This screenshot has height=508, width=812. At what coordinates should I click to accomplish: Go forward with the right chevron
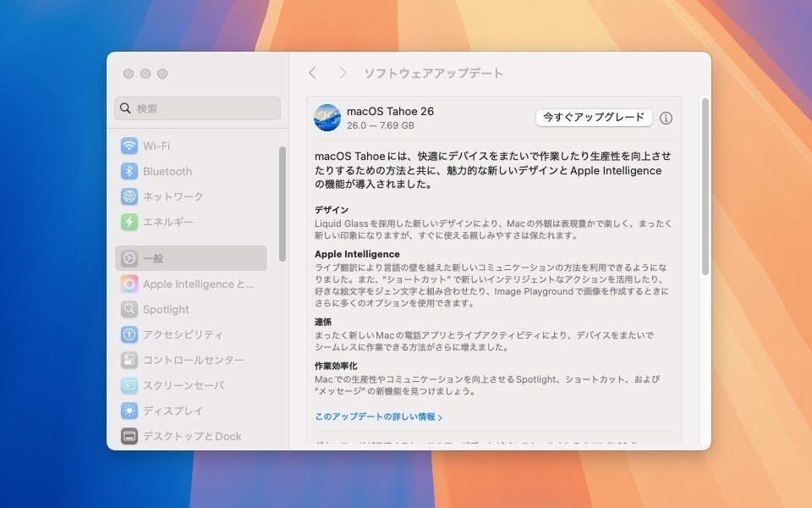[x=343, y=73]
